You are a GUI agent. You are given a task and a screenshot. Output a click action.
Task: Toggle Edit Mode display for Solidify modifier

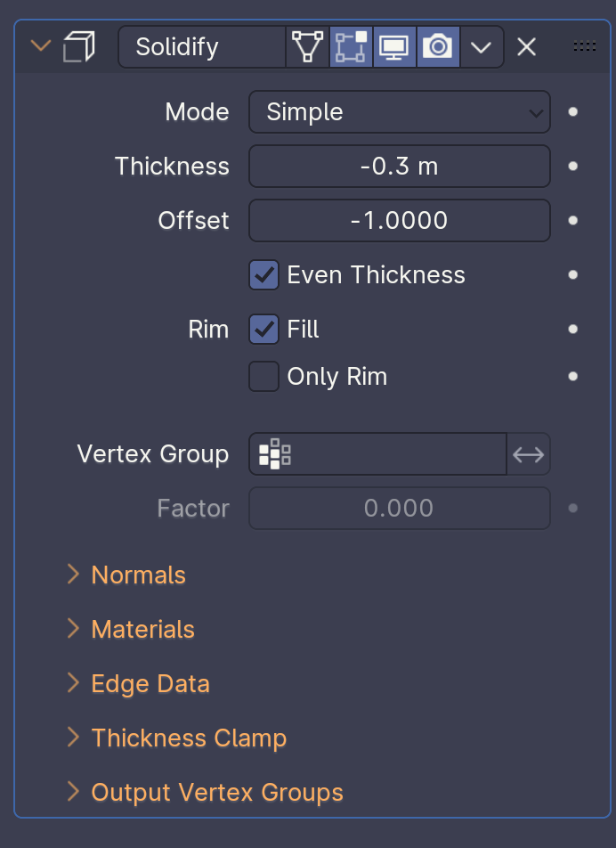(x=351, y=46)
